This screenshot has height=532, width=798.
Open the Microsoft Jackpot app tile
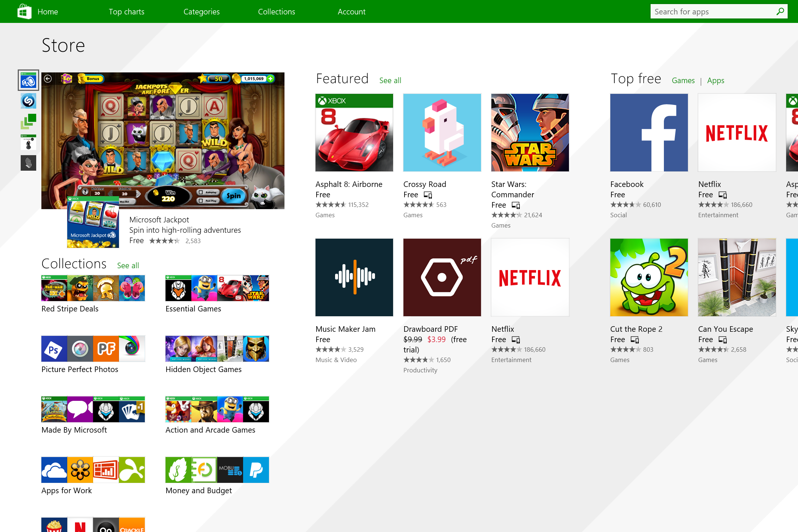pyautogui.click(x=93, y=222)
